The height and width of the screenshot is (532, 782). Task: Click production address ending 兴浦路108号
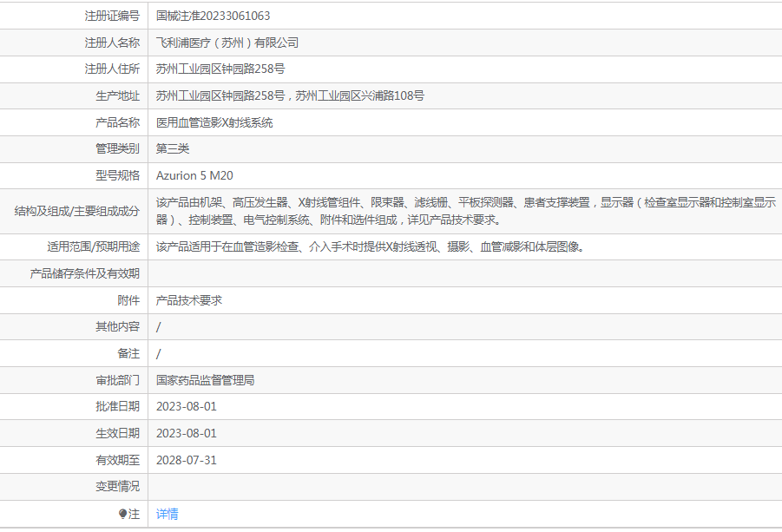click(290, 95)
